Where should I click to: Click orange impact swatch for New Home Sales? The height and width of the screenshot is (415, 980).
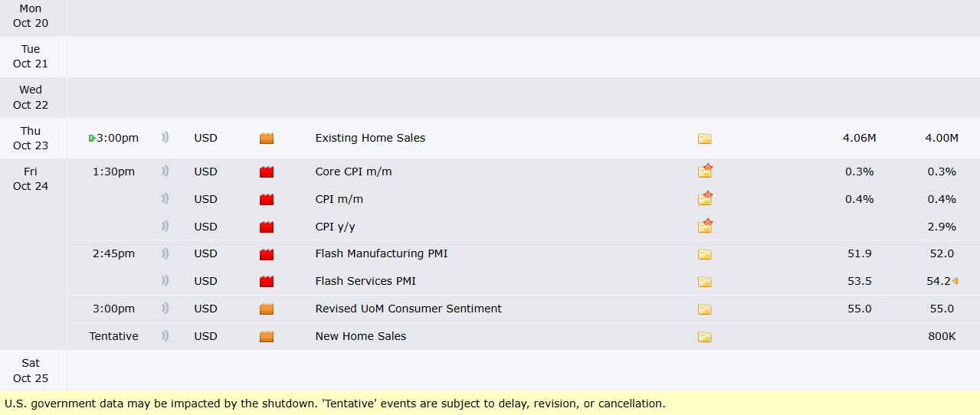point(267,336)
